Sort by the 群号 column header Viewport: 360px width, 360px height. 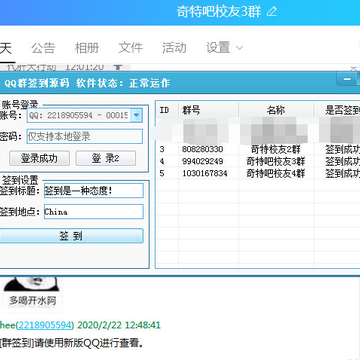click(x=209, y=110)
